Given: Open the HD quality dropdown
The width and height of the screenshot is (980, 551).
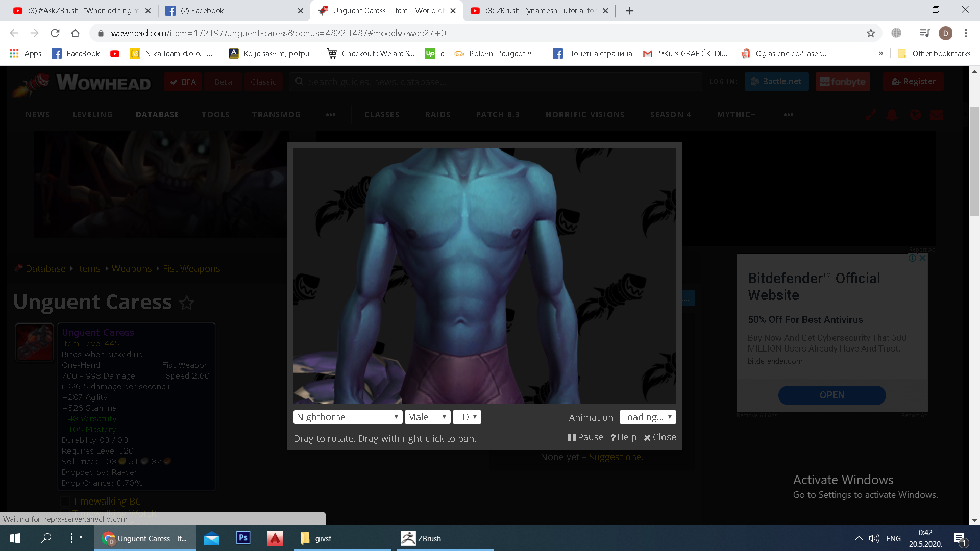Looking at the screenshot, I should pyautogui.click(x=467, y=417).
